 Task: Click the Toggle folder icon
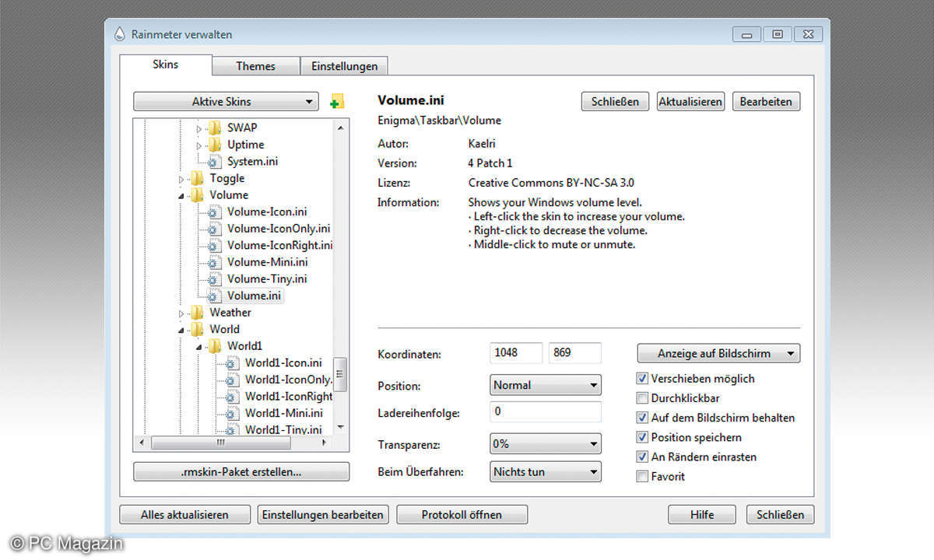pyautogui.click(x=197, y=178)
